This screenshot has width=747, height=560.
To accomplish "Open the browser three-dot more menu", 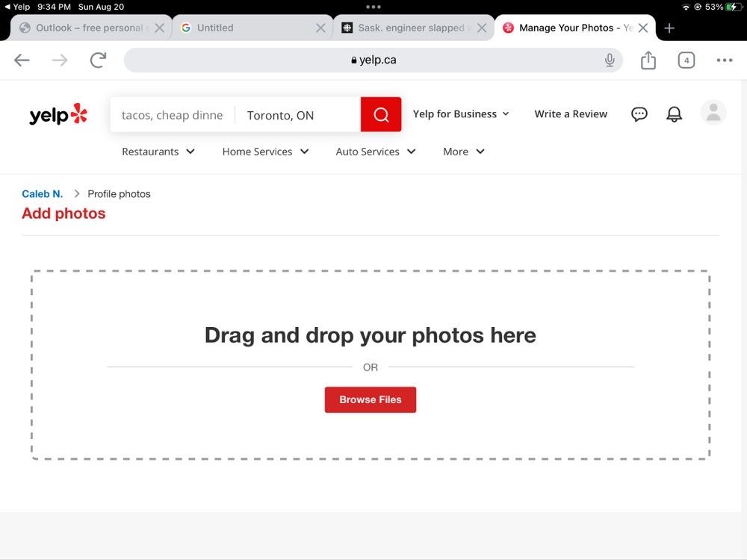I will pyautogui.click(x=724, y=60).
